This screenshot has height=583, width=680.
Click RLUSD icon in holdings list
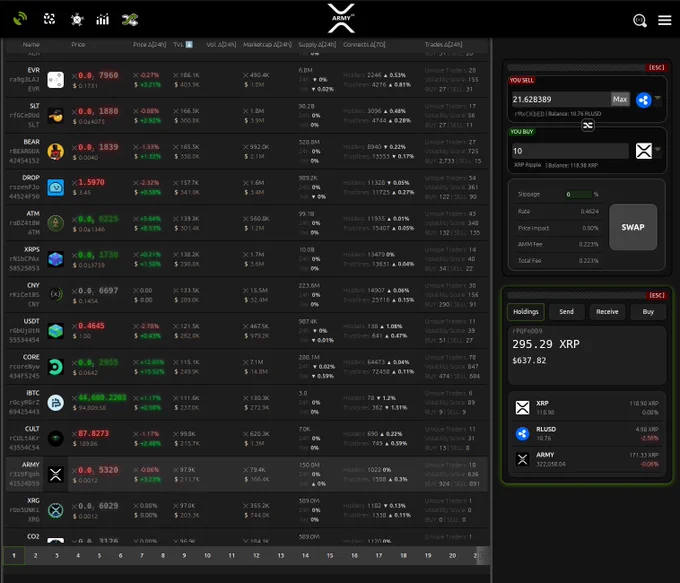click(x=522, y=433)
